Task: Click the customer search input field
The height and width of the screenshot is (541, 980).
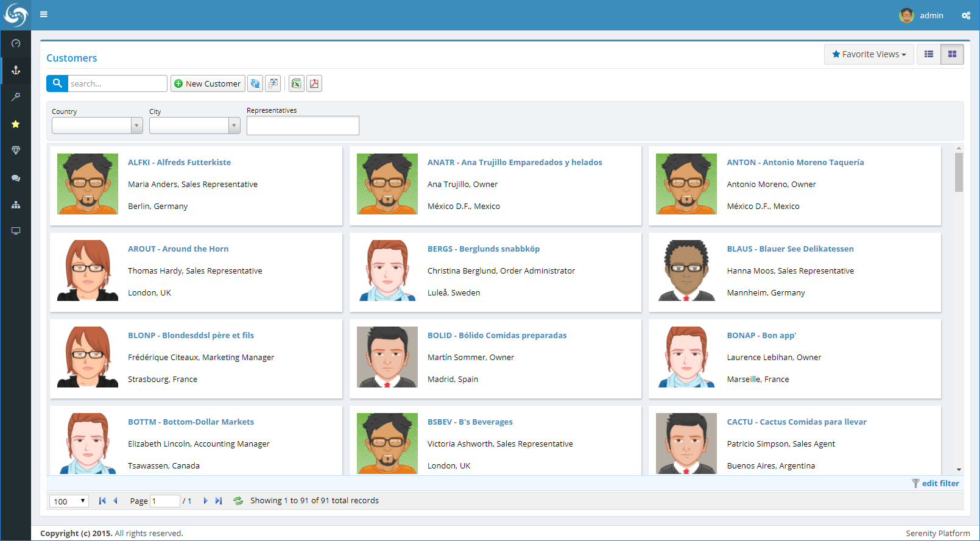Action: point(117,83)
